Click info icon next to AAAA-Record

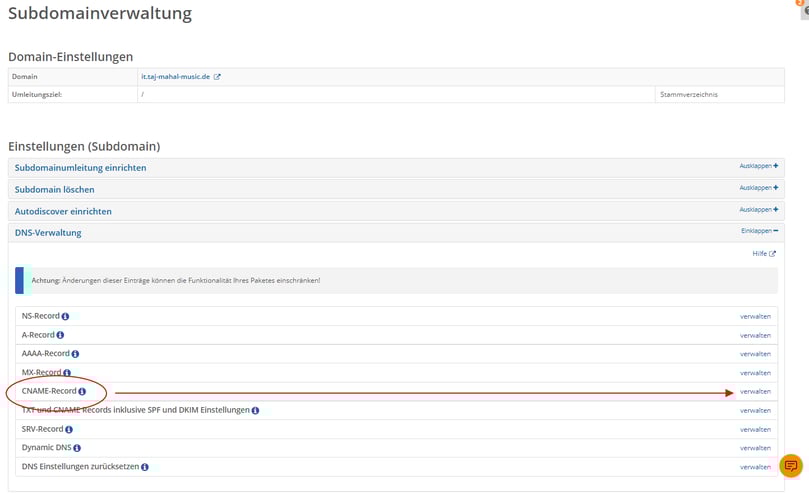75,354
